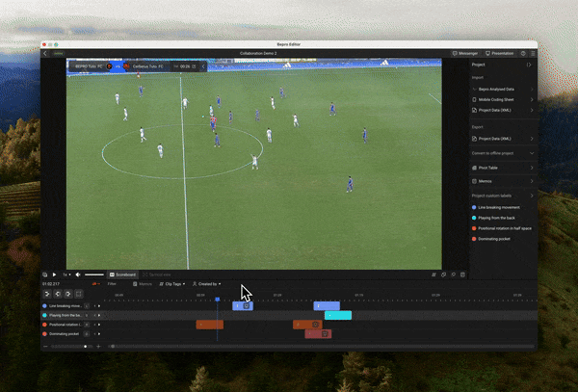Open the Created by filter dropdown

[x=207, y=284]
